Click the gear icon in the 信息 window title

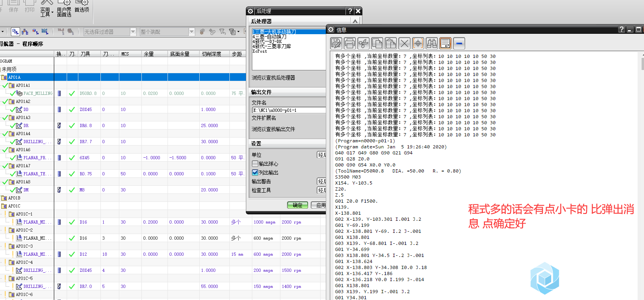331,29
